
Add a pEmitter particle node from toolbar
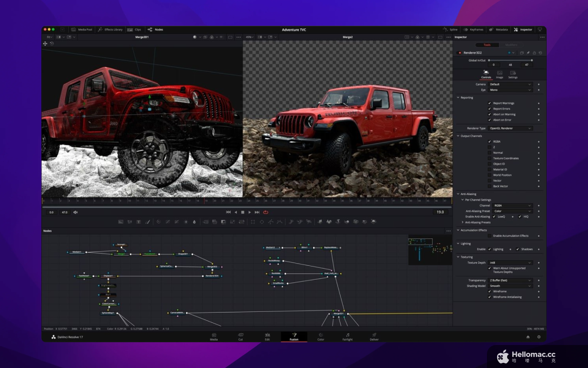[292, 222]
